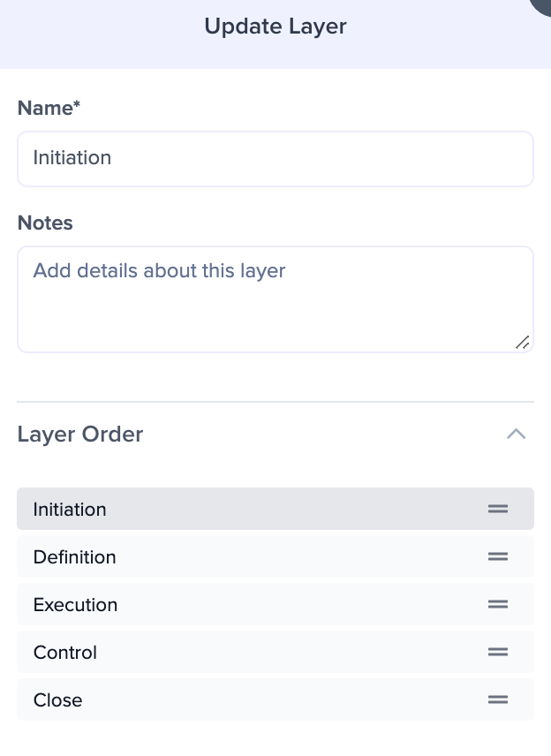The image size is (551, 756).
Task: Click the drag handle icon for Initiation
Action: tap(497, 509)
